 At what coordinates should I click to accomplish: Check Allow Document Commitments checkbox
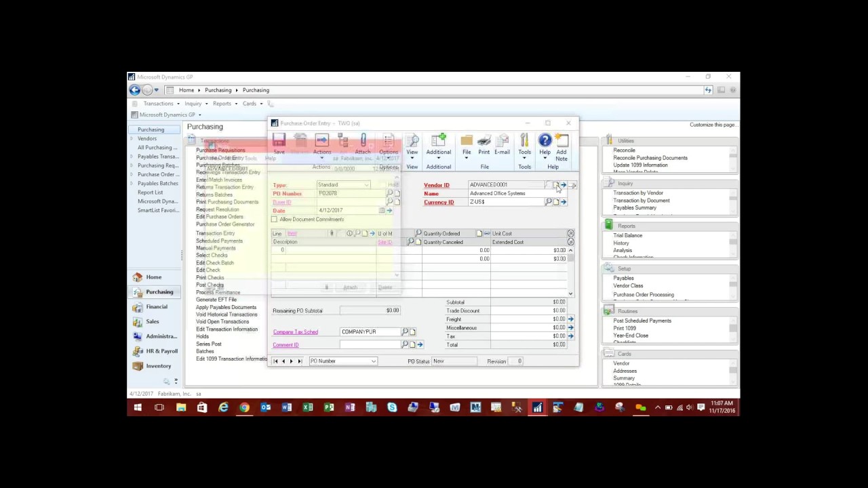point(275,220)
